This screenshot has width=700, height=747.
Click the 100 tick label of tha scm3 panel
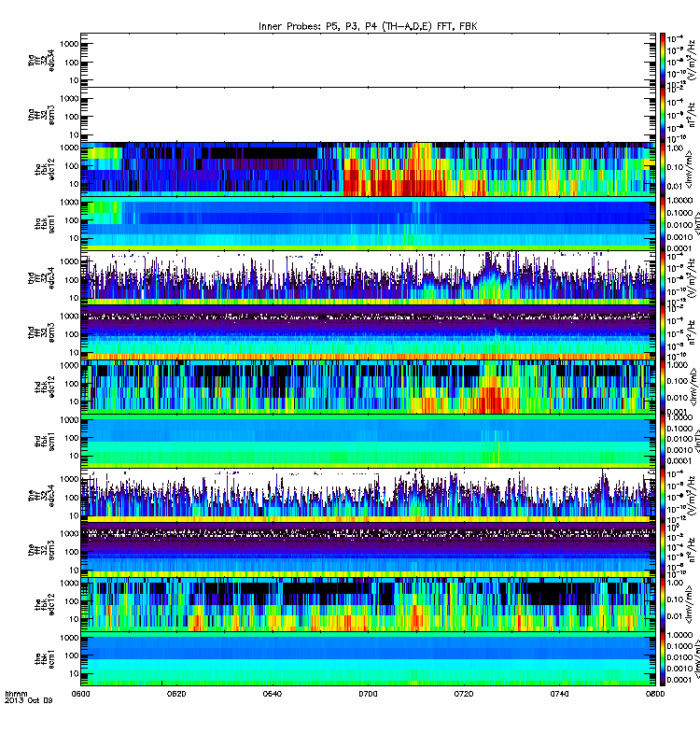(72, 117)
